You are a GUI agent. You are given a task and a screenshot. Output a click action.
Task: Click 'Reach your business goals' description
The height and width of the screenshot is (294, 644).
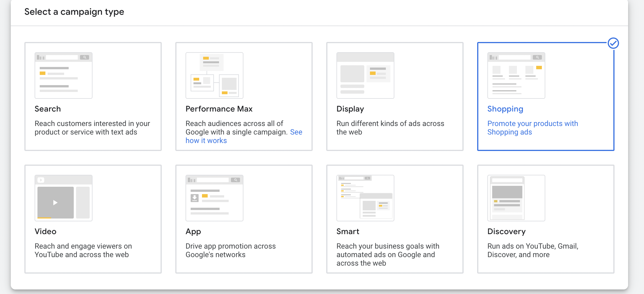[x=388, y=255]
